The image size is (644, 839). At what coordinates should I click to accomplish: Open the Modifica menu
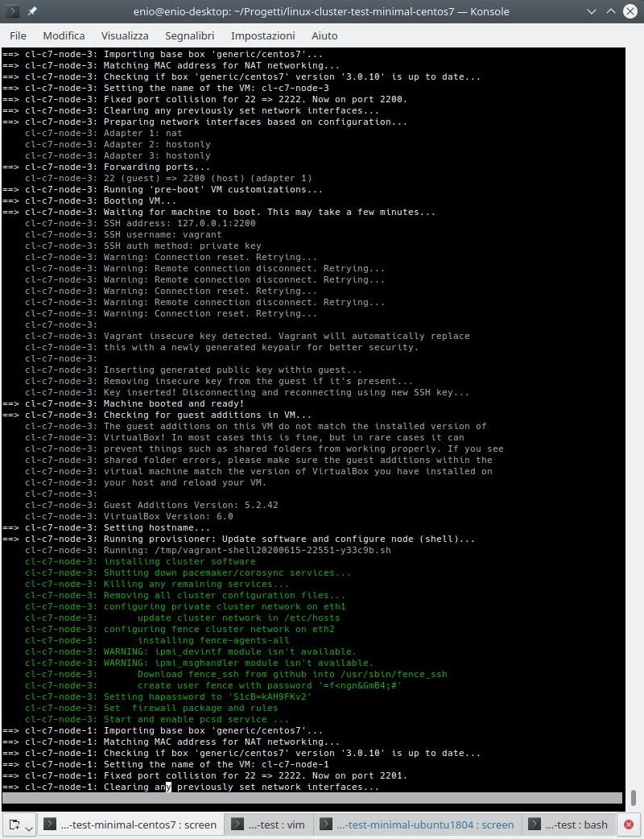click(x=64, y=35)
